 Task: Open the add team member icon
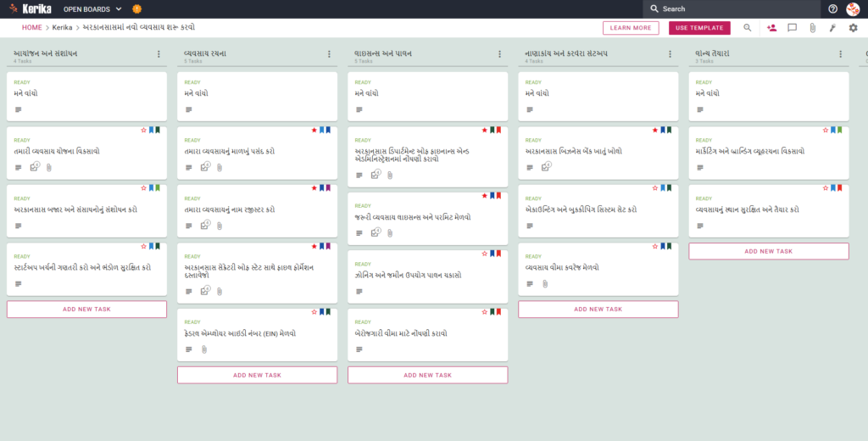pyautogui.click(x=771, y=28)
